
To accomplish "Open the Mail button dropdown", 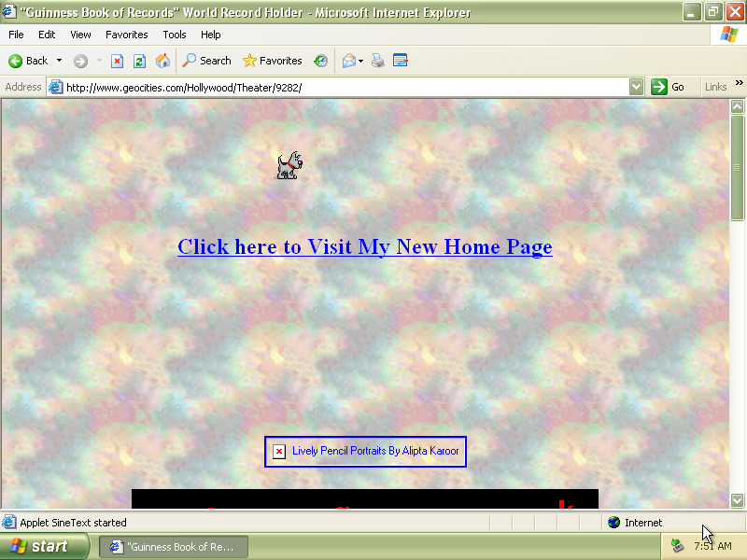I will 360,61.
